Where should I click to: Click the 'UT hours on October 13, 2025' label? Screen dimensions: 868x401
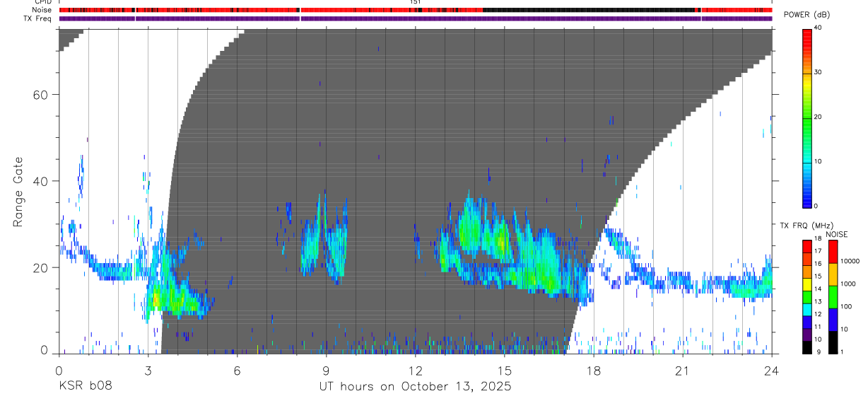pyautogui.click(x=415, y=387)
